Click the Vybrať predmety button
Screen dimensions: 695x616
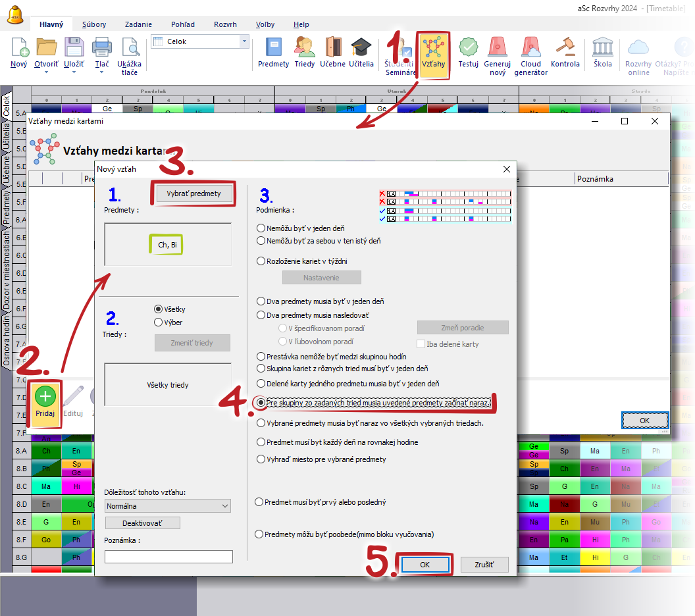click(x=193, y=193)
